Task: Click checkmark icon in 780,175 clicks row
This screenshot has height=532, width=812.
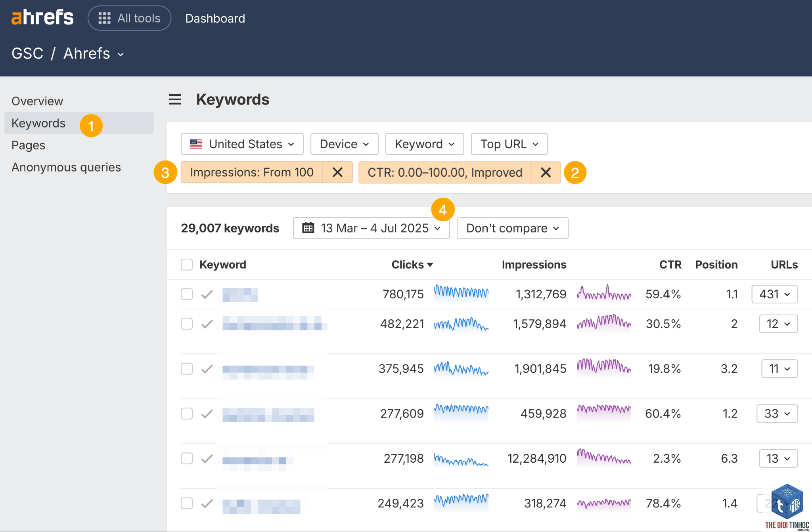Action: 207,294
